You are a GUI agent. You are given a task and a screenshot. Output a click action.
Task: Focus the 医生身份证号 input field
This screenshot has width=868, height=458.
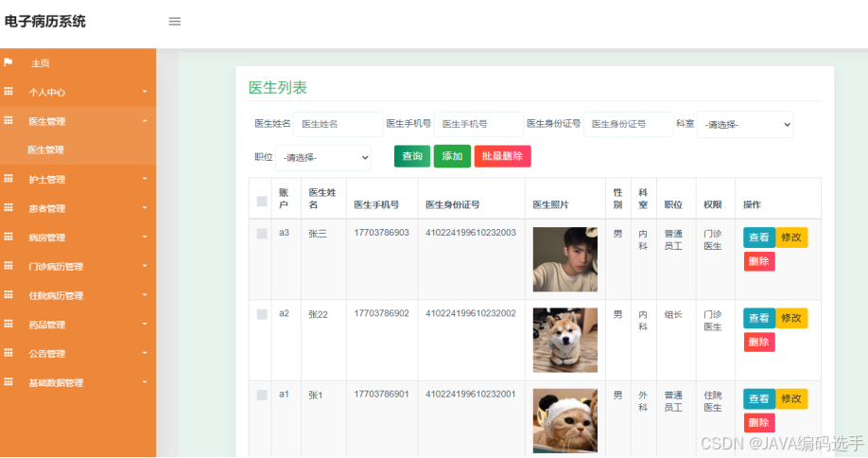tap(628, 124)
